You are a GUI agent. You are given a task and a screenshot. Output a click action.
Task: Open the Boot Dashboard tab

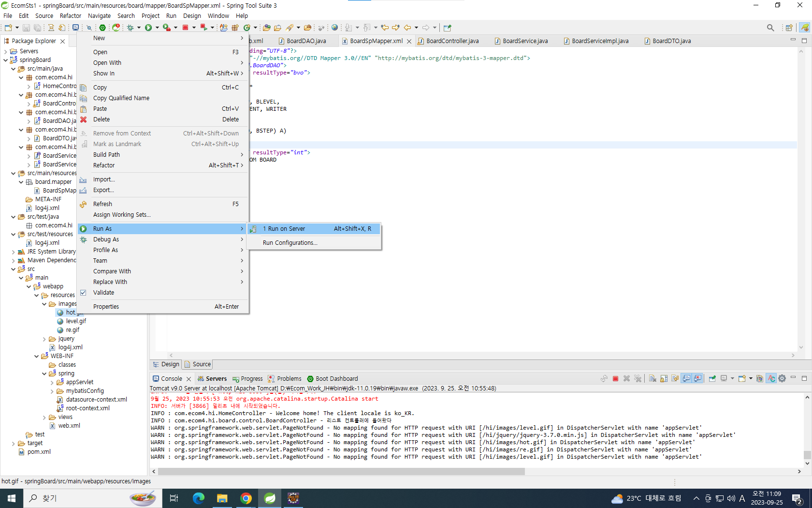pos(333,379)
